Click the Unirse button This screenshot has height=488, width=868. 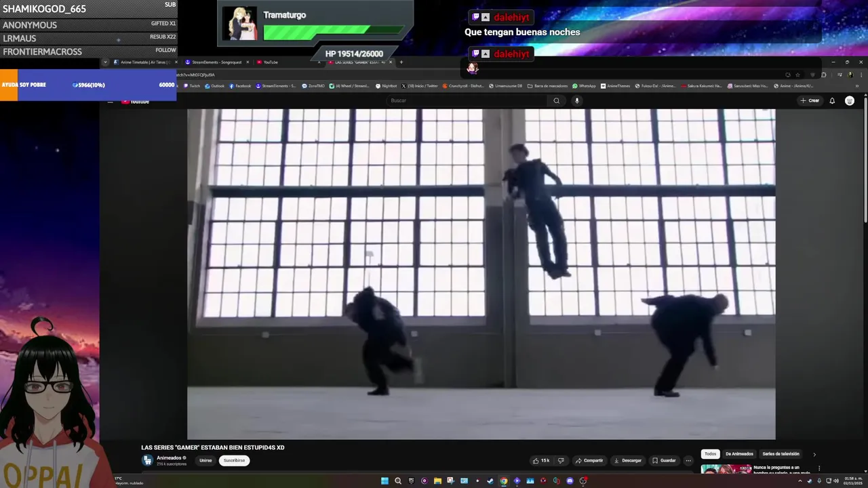coord(205,460)
